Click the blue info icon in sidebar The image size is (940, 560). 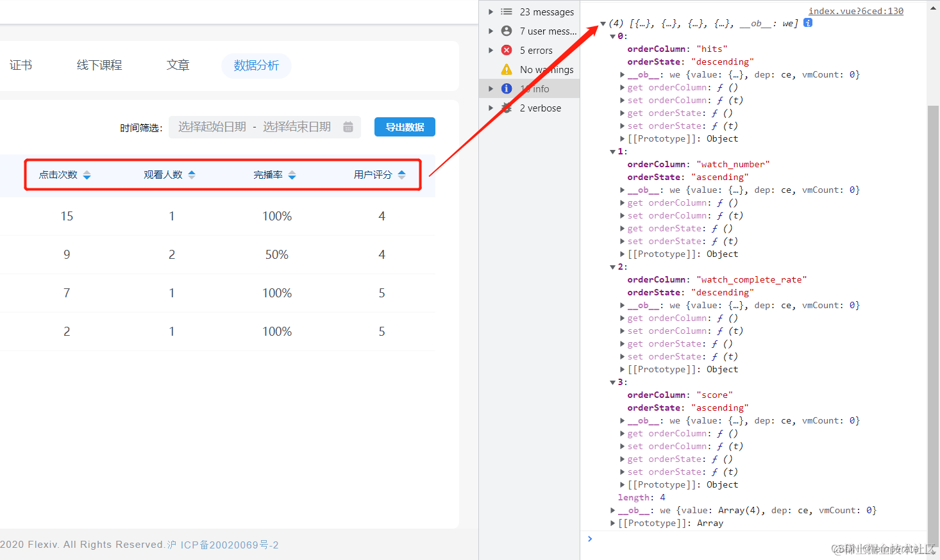coord(507,88)
